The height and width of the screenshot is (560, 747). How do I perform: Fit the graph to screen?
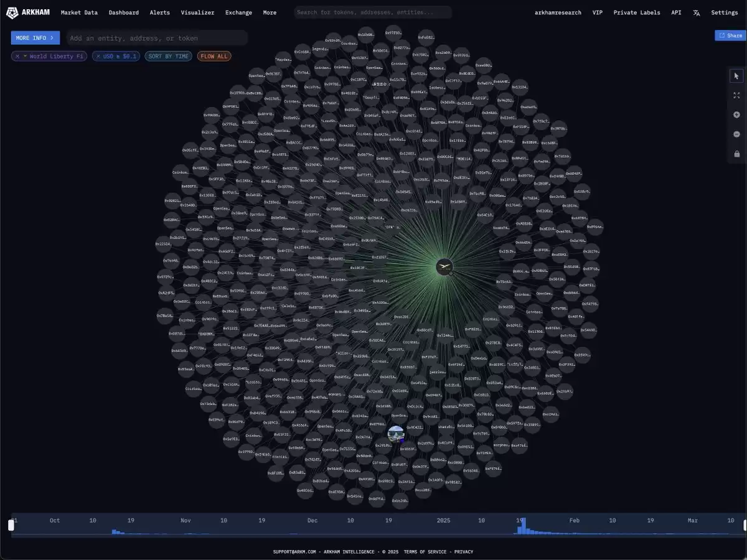click(736, 95)
